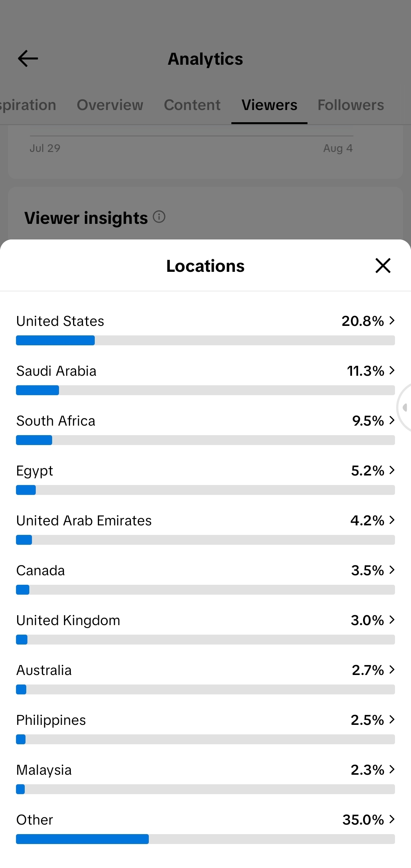This screenshot has height=868, width=411.
Task: Tap the floating handle at right edge
Action: pyautogui.click(x=404, y=408)
